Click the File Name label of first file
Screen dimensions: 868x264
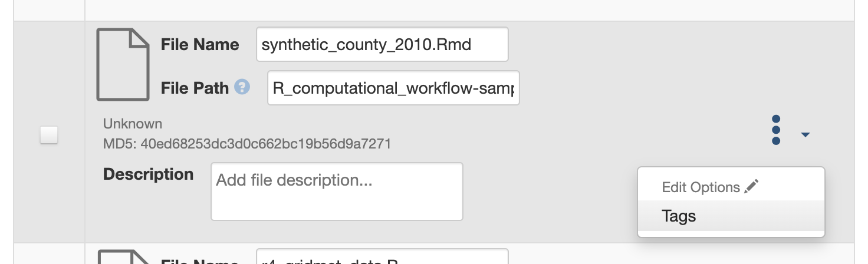[199, 45]
